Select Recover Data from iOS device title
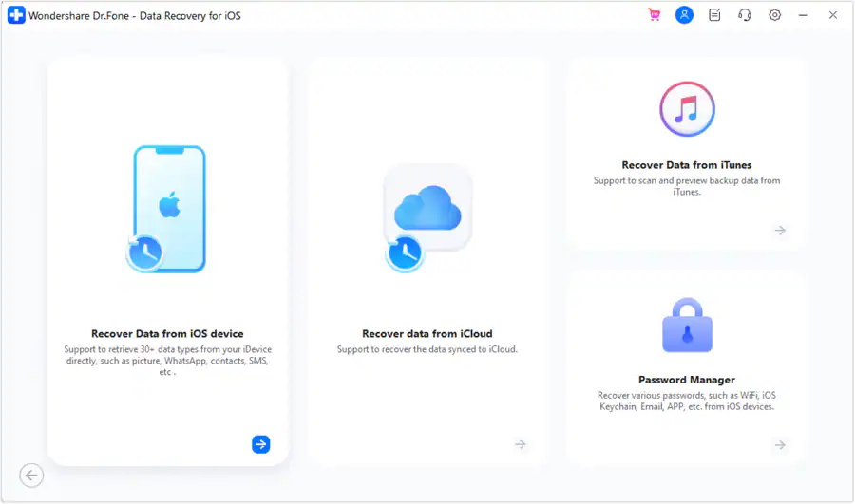 (x=167, y=333)
